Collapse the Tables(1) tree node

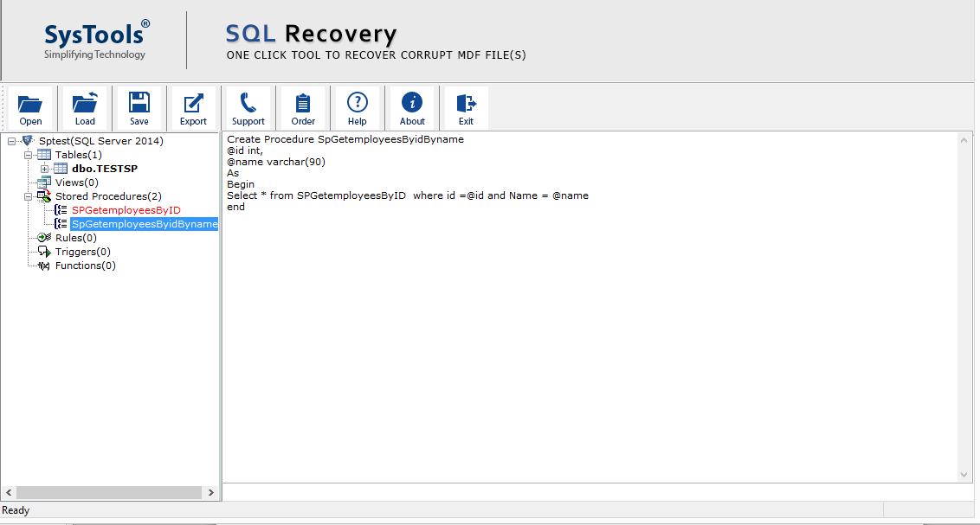click(28, 155)
